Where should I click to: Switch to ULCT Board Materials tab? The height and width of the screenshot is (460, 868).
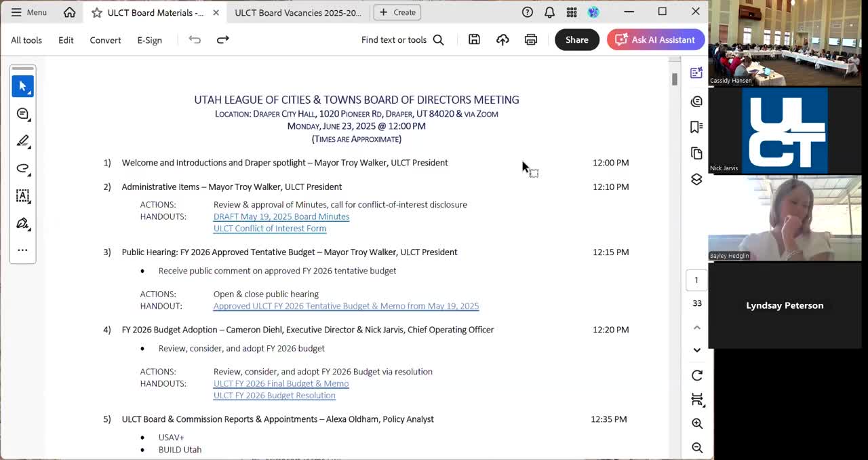[x=155, y=12]
